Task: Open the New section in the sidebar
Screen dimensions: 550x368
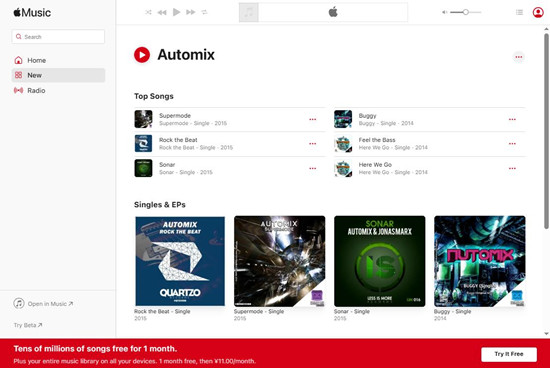Action: click(58, 75)
